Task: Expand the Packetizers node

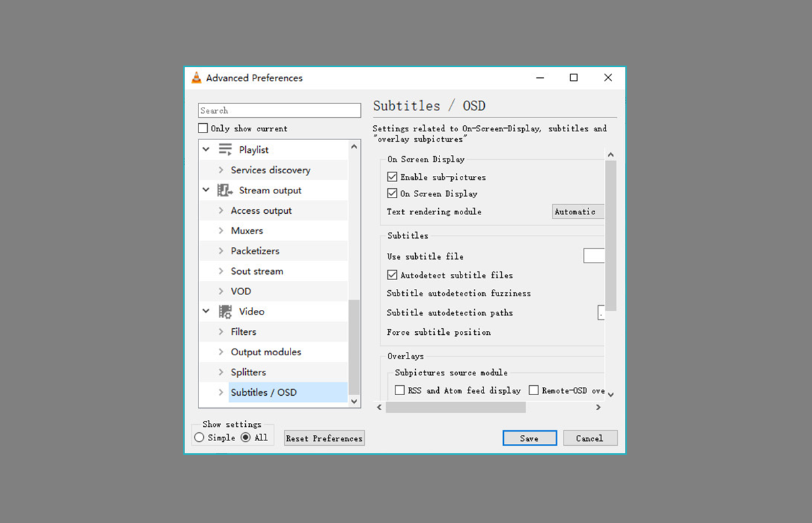Action: (221, 251)
